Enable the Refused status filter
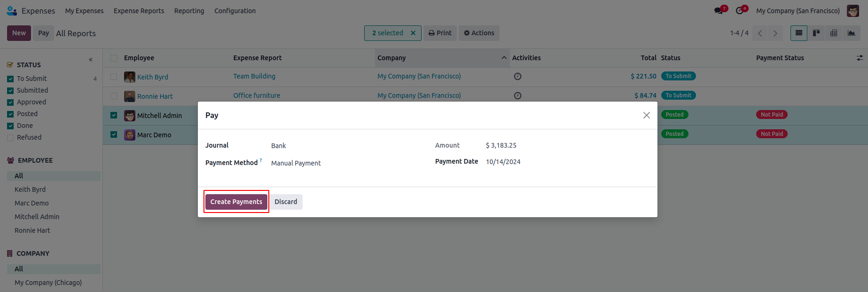 (x=10, y=138)
